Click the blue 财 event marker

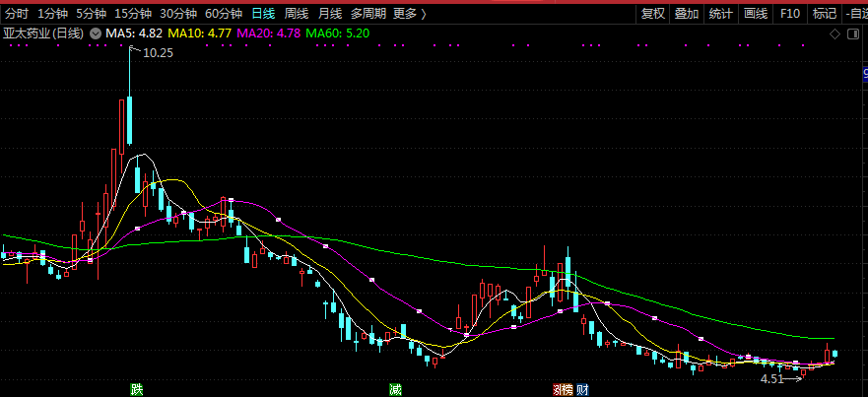click(x=582, y=390)
